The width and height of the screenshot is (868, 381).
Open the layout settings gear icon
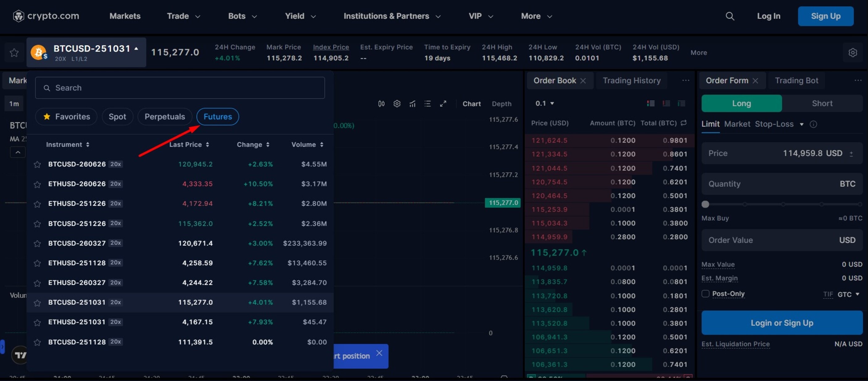click(x=853, y=53)
